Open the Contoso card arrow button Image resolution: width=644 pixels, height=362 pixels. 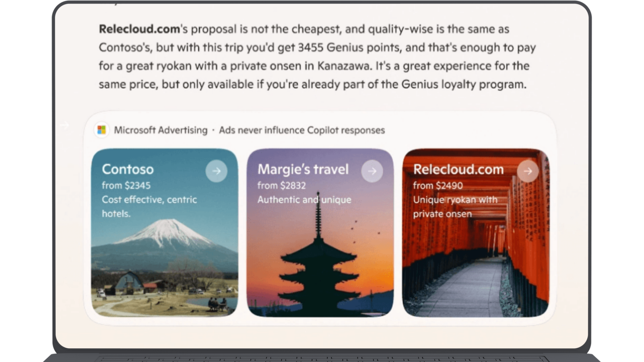coord(217,171)
